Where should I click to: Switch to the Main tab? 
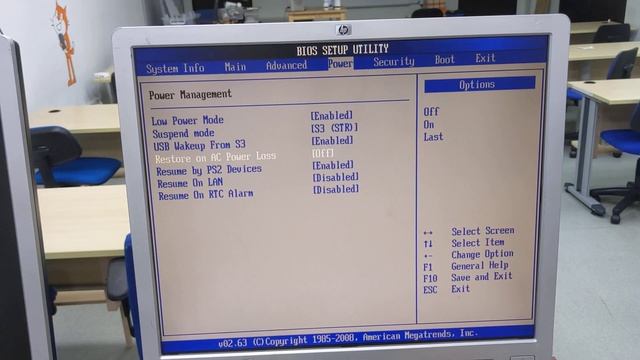point(235,67)
